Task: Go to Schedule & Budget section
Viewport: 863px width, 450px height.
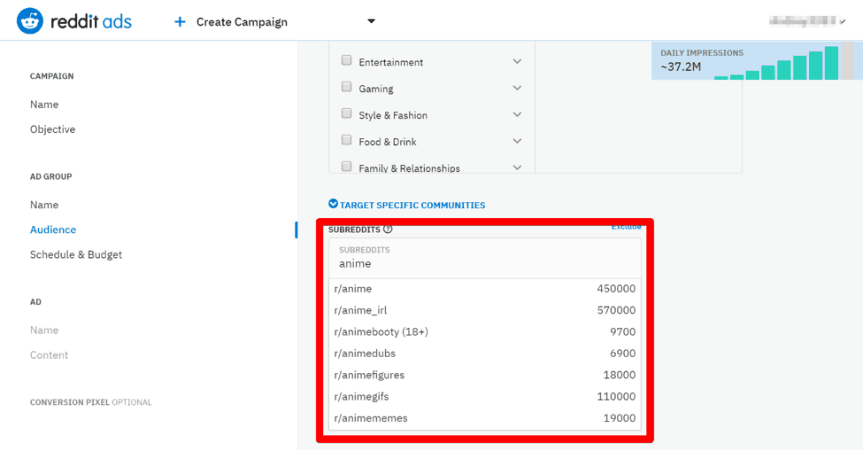Action: [x=76, y=255]
